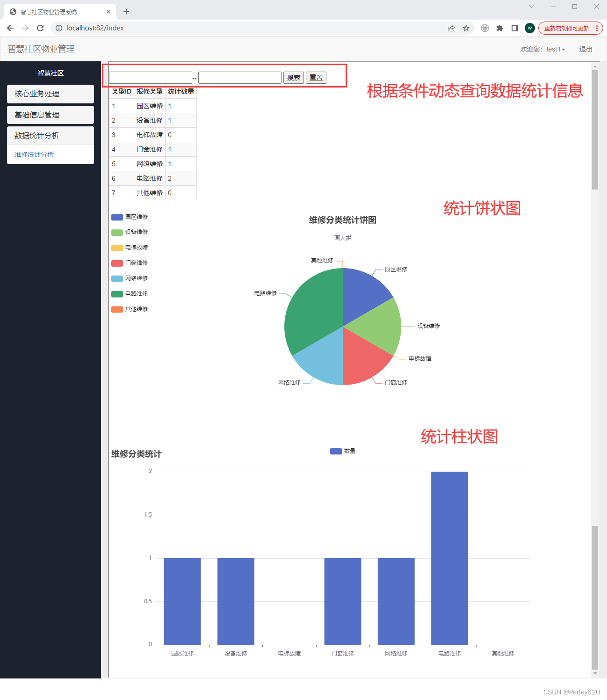607x700 pixels.
Task: Click the browser forward arrow
Action: [25, 28]
